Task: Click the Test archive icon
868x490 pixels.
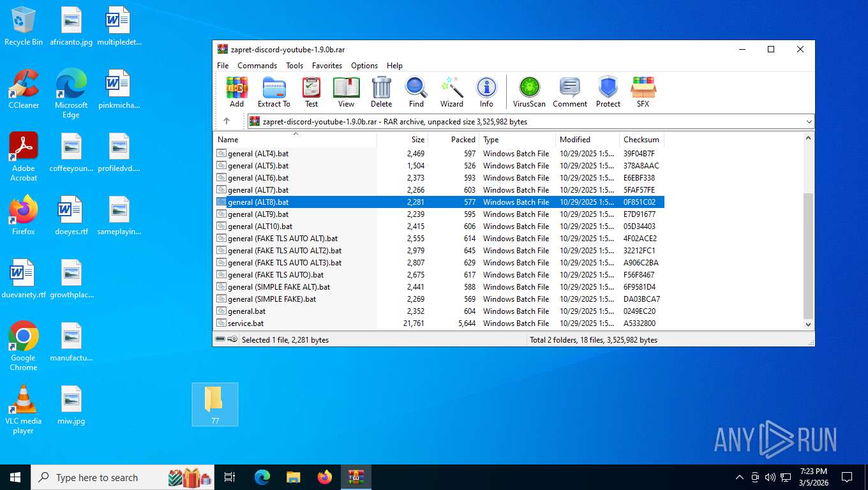Action: coord(311,92)
